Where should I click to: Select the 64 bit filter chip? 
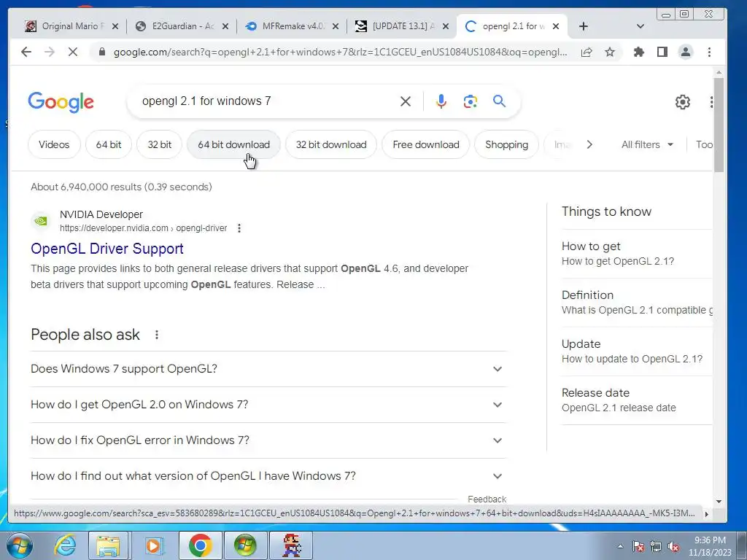point(109,144)
